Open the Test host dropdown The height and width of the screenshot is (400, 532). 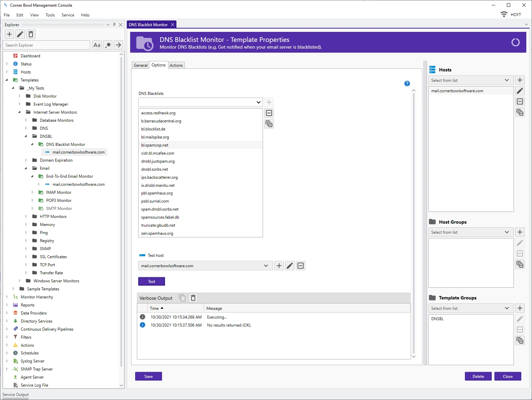(x=266, y=266)
